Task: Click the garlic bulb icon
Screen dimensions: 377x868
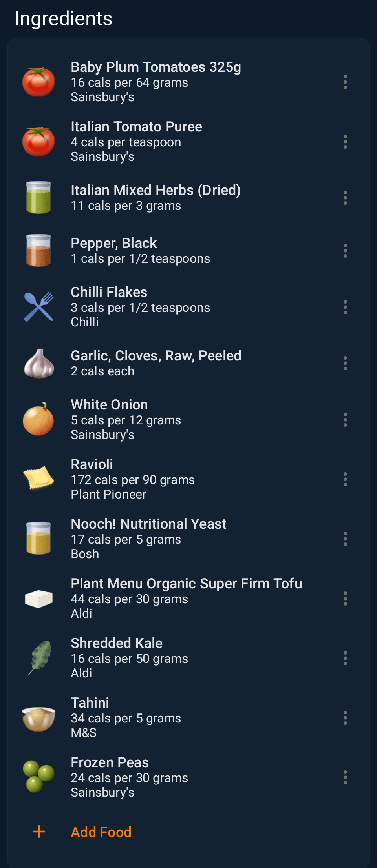Action: (38, 364)
